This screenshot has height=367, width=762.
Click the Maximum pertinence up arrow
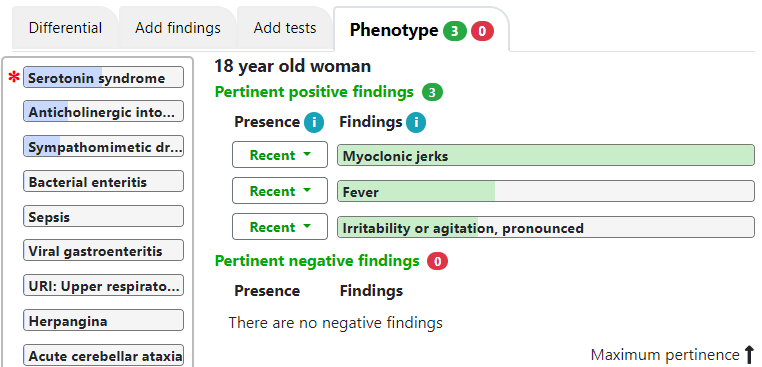pos(749,354)
